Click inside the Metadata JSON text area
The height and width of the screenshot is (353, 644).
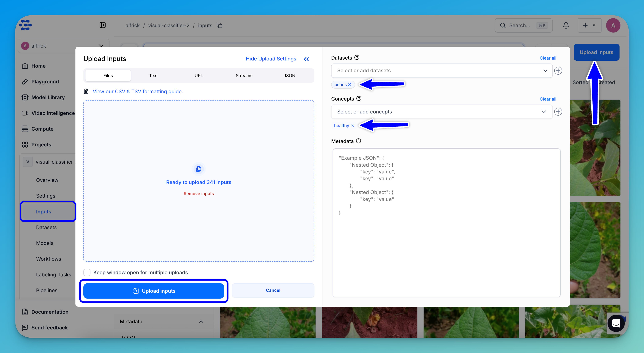click(446, 250)
